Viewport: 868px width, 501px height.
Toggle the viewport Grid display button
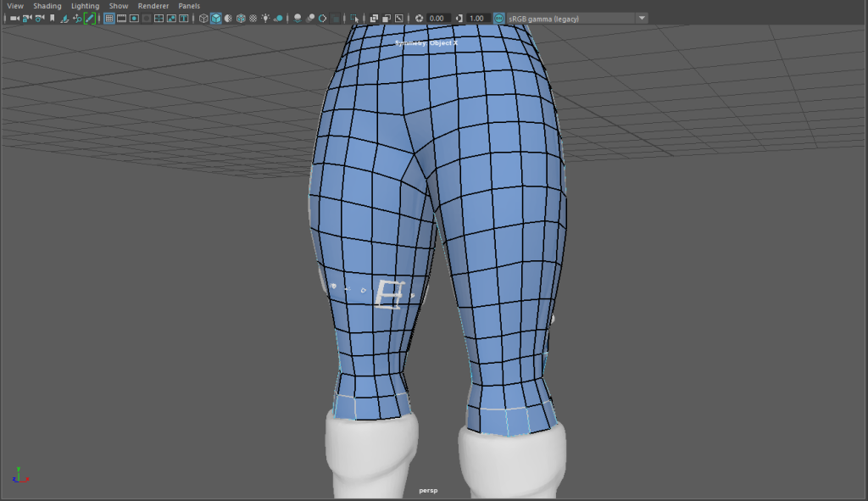click(x=109, y=18)
